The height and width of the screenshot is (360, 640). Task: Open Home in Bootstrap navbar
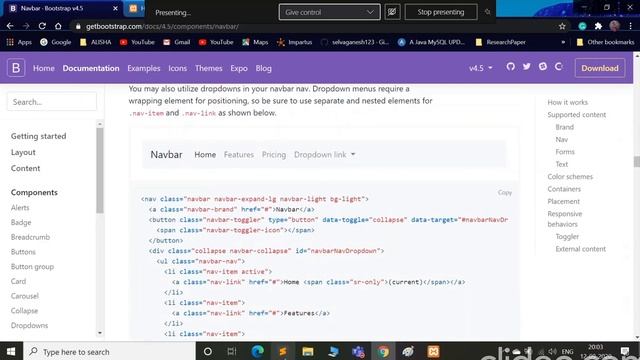point(44,68)
